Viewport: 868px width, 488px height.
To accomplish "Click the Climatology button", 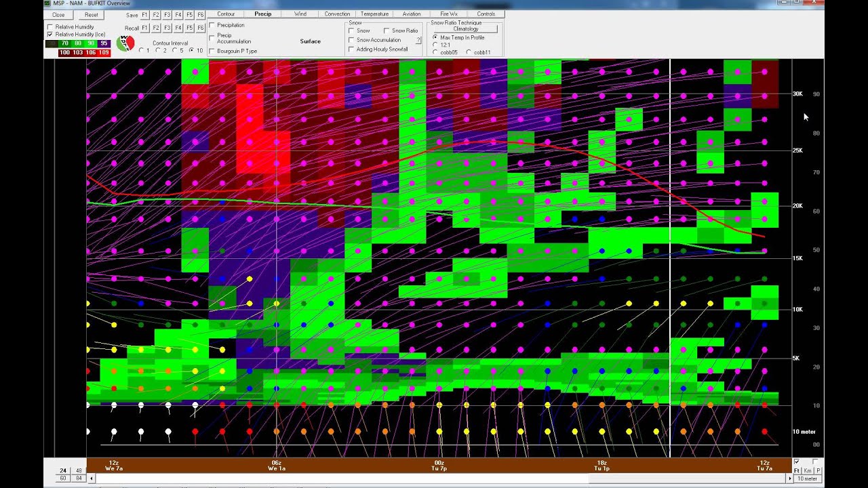I will [466, 29].
